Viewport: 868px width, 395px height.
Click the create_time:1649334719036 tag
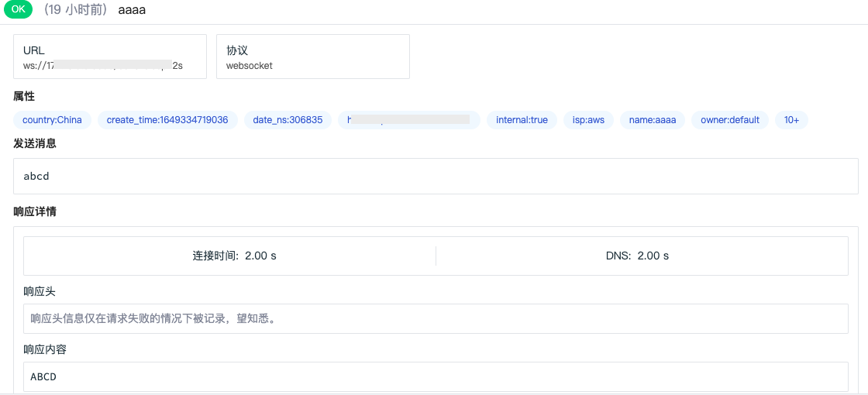pos(167,120)
